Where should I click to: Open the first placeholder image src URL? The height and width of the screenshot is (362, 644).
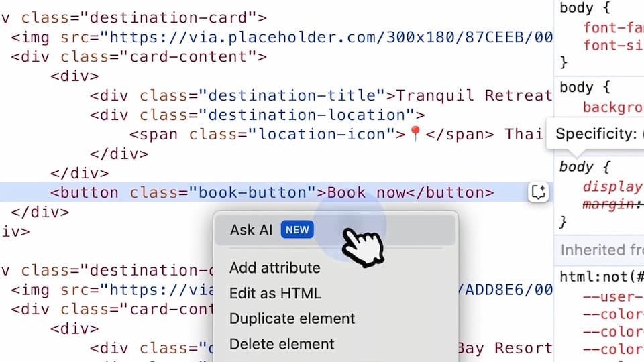[330, 38]
